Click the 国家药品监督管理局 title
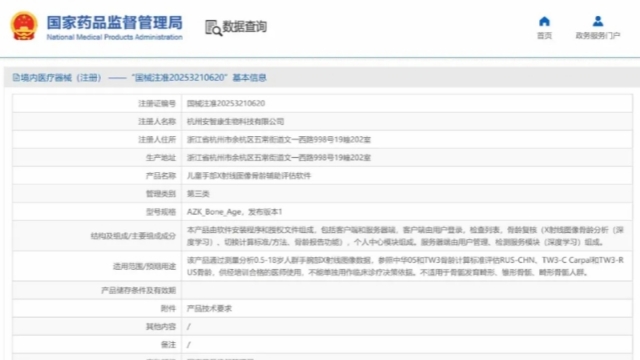 [114, 23]
